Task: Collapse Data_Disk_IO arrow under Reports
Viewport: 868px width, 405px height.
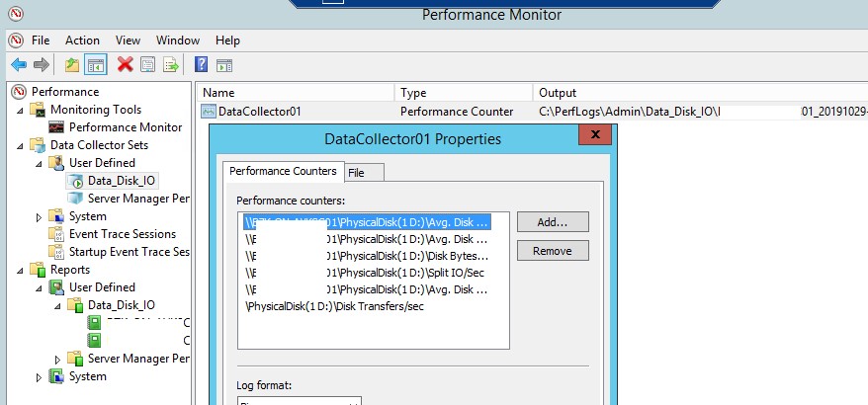Action: (x=57, y=306)
